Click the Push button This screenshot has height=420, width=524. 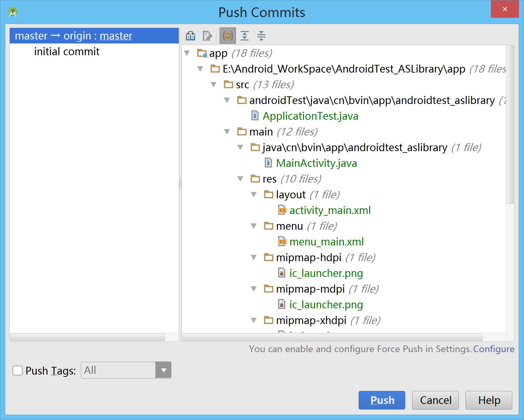coord(382,400)
